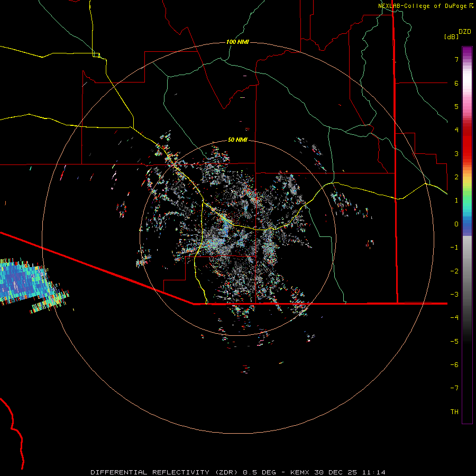The image size is (476, 476).
Task: Click the 3 value on color scale
Action: point(456,153)
